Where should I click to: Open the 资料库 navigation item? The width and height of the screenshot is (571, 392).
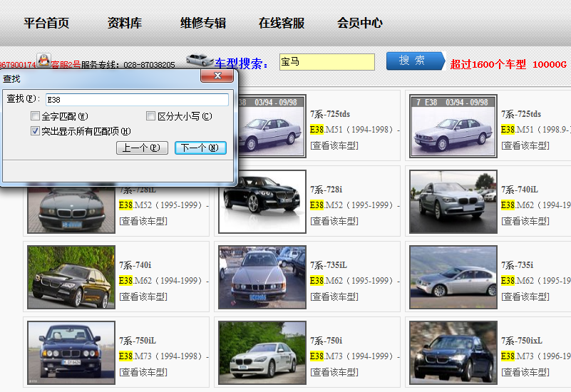point(125,23)
